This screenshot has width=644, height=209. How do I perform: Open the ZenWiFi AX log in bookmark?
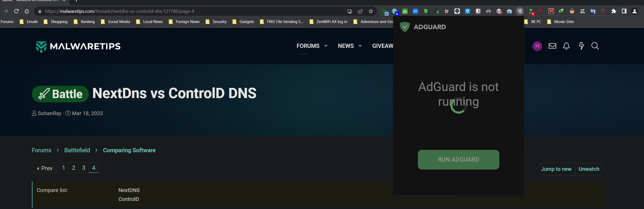(329, 22)
